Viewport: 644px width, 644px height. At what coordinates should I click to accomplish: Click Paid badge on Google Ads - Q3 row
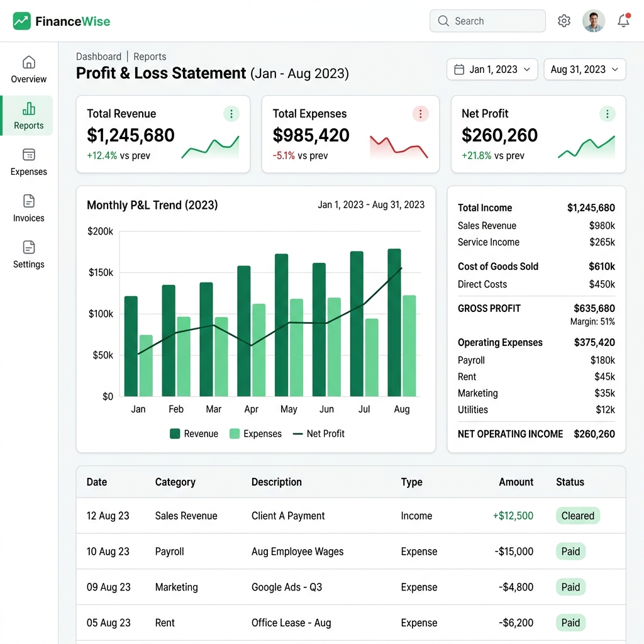point(570,587)
